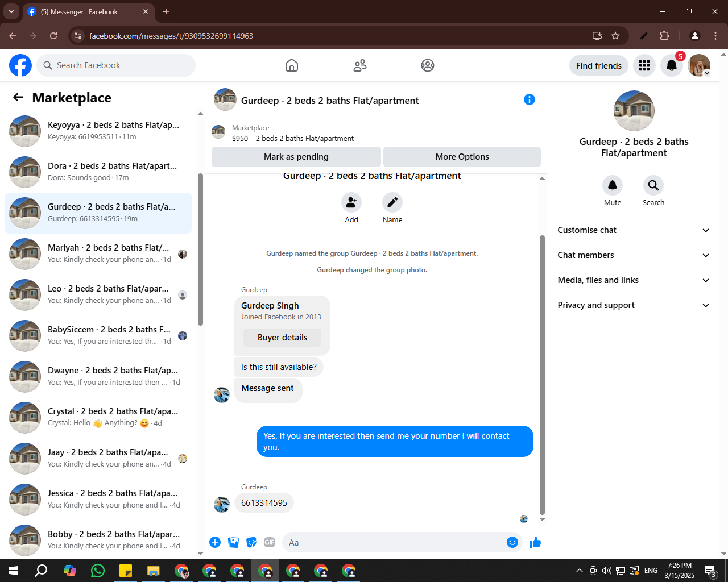
Task: Click Find friends button
Action: tap(599, 65)
